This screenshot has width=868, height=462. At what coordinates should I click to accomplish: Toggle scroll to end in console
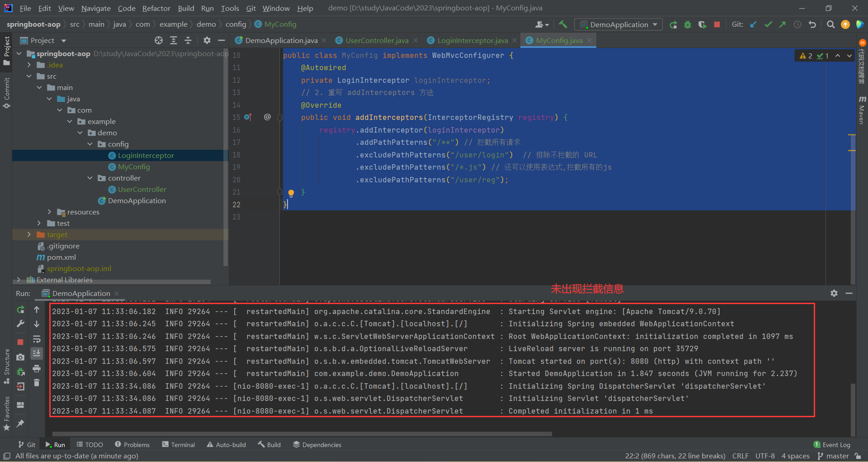[x=37, y=353]
